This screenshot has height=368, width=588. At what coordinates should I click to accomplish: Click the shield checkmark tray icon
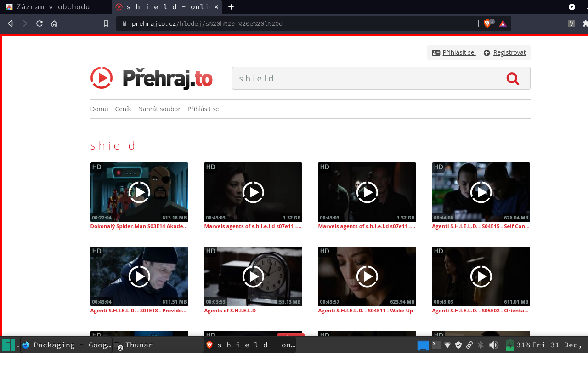(x=458, y=345)
